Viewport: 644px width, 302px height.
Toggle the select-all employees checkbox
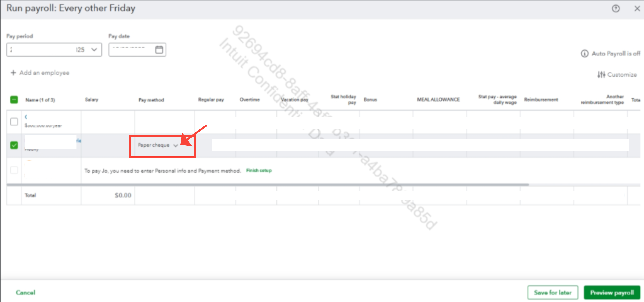pos(14,100)
